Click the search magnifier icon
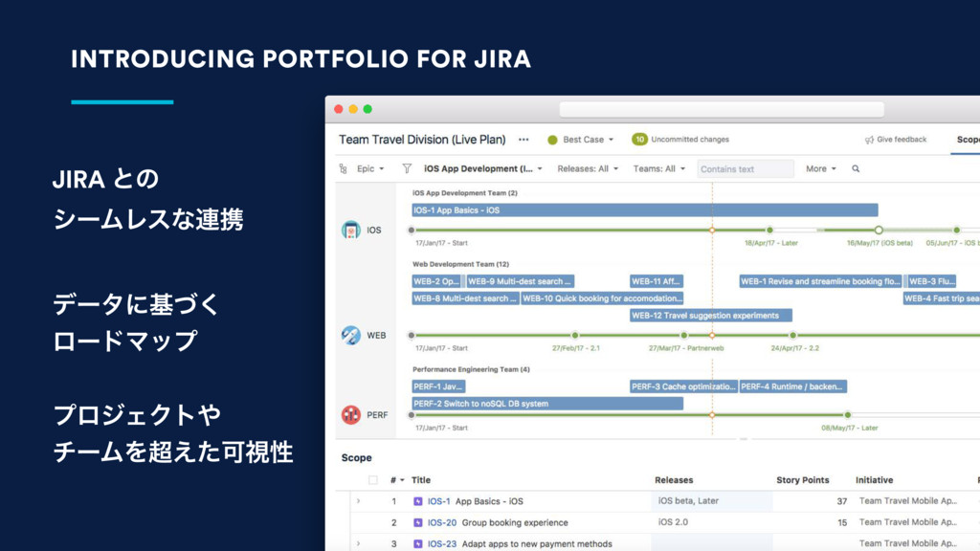The height and width of the screenshot is (551, 980). tap(856, 168)
